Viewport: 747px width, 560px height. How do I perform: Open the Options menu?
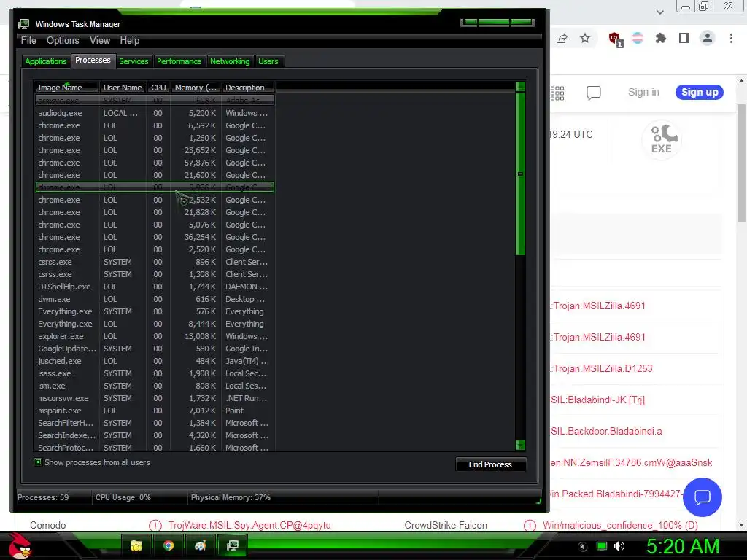coord(63,41)
